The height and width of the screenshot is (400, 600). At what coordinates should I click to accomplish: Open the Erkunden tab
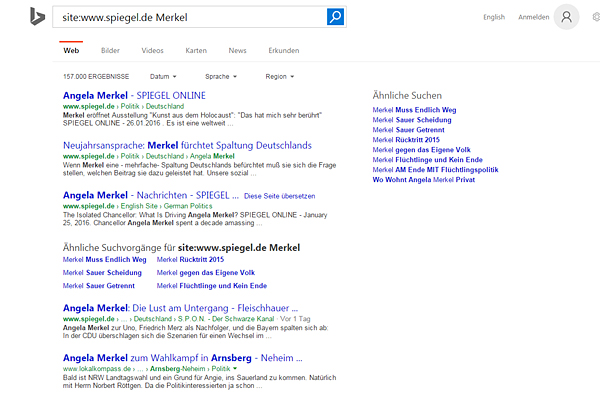click(283, 50)
